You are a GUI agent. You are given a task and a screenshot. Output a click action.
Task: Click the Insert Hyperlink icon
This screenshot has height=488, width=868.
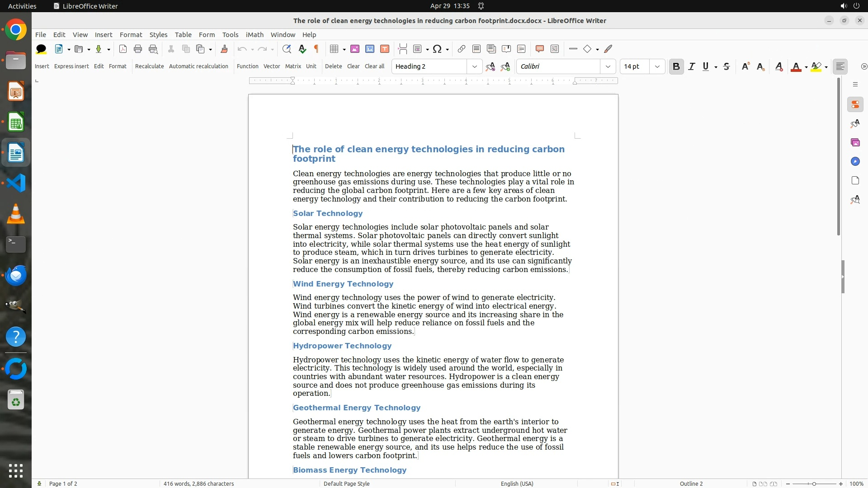(x=461, y=49)
